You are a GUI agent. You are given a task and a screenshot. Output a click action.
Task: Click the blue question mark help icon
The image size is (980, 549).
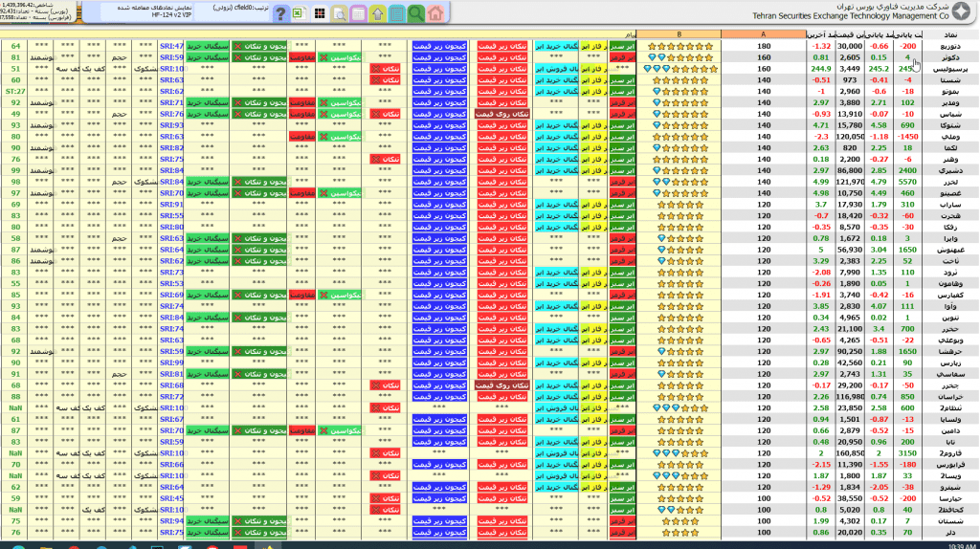pyautogui.click(x=279, y=13)
